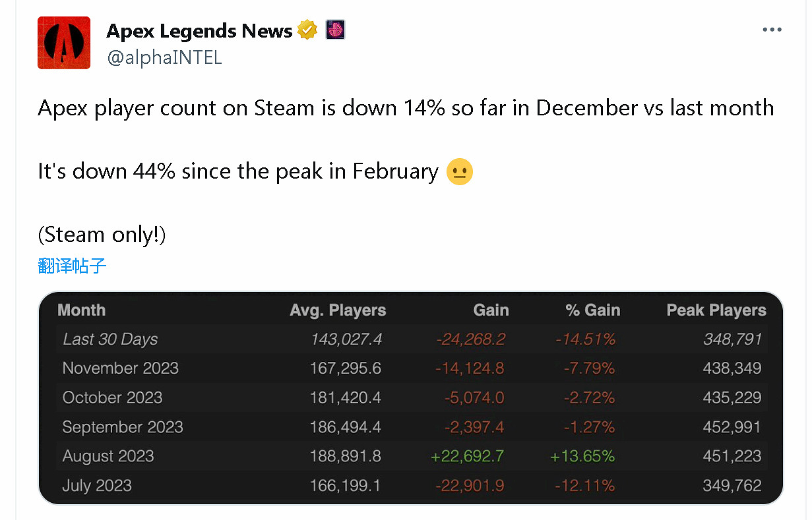Open the tweet options via the three dots

point(772,29)
